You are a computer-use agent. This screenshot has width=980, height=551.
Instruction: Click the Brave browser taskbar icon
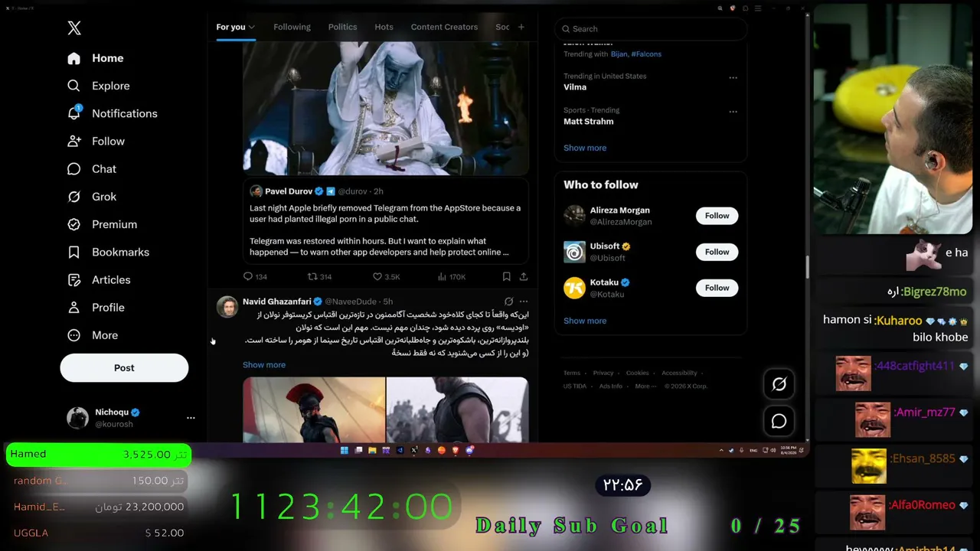(x=456, y=450)
